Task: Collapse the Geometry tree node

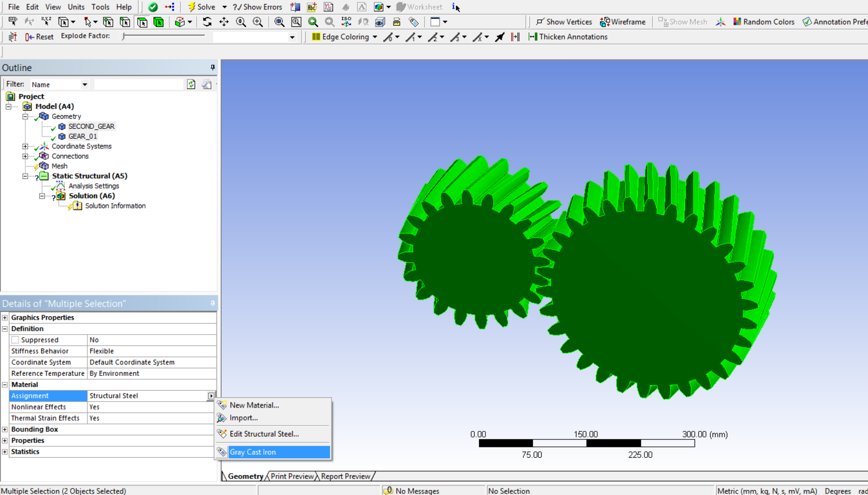Action: click(x=25, y=116)
